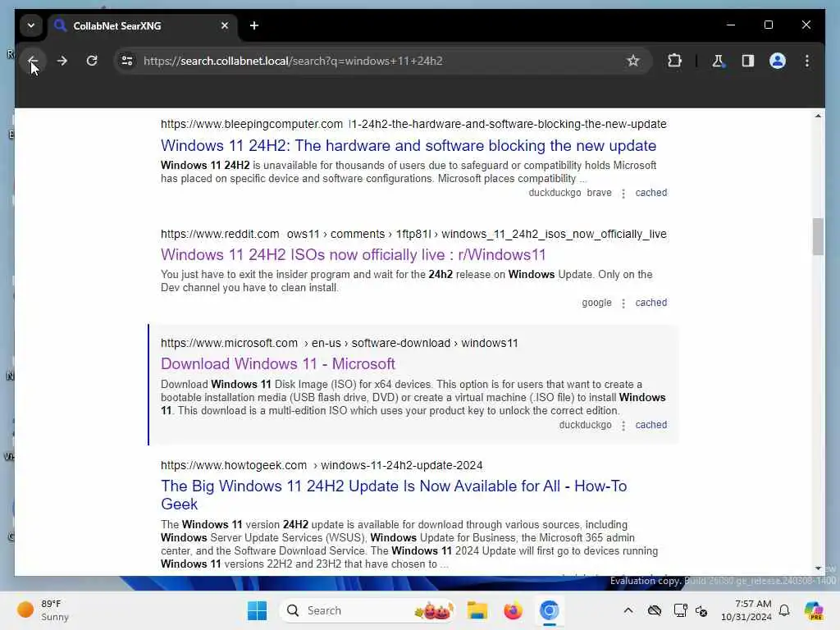The width and height of the screenshot is (840, 630).
Task: Open File Explorer from the taskbar
Action: [477, 610]
